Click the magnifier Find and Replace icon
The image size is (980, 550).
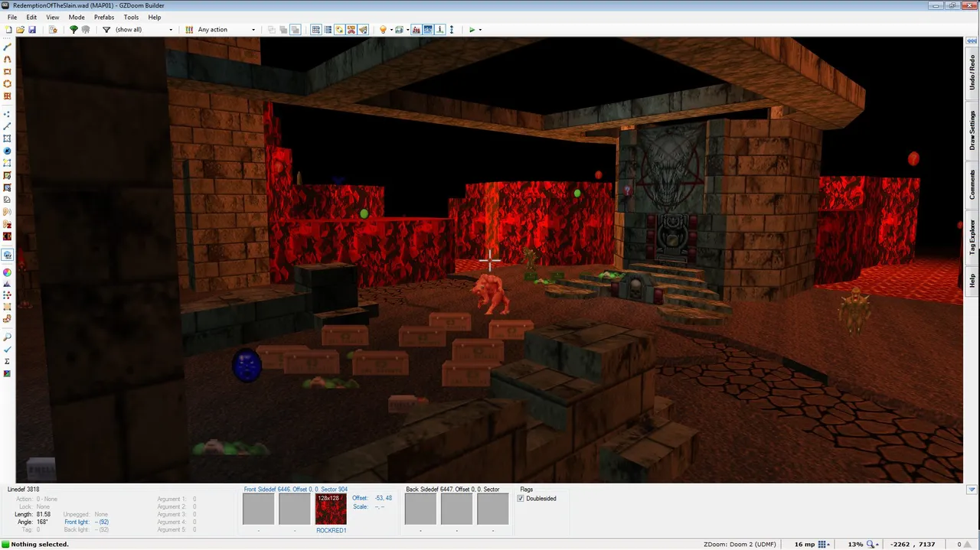point(8,337)
